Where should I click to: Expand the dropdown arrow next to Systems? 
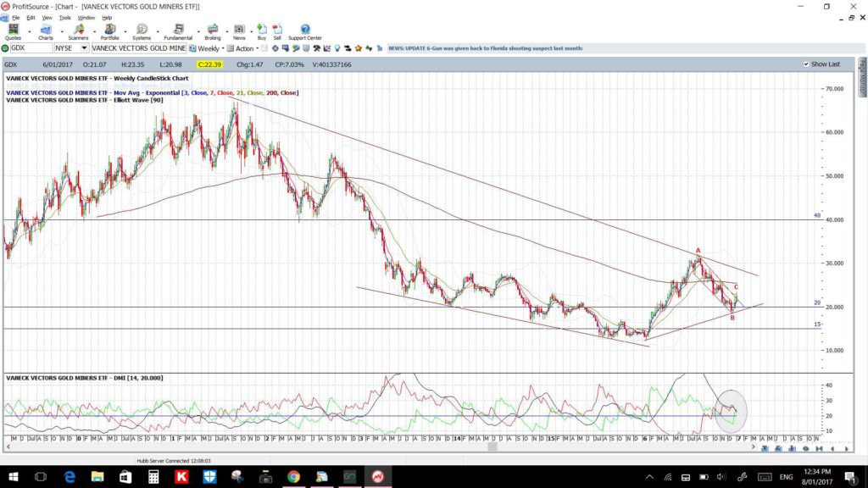click(158, 31)
